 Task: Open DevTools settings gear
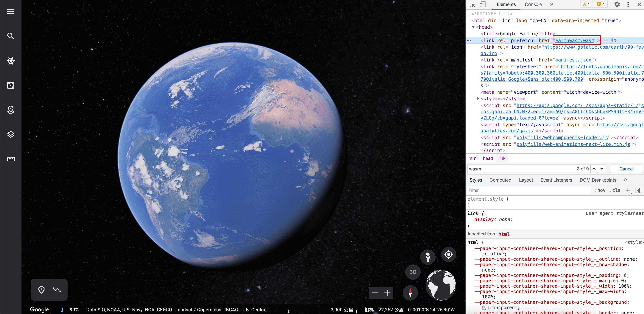click(x=617, y=4)
